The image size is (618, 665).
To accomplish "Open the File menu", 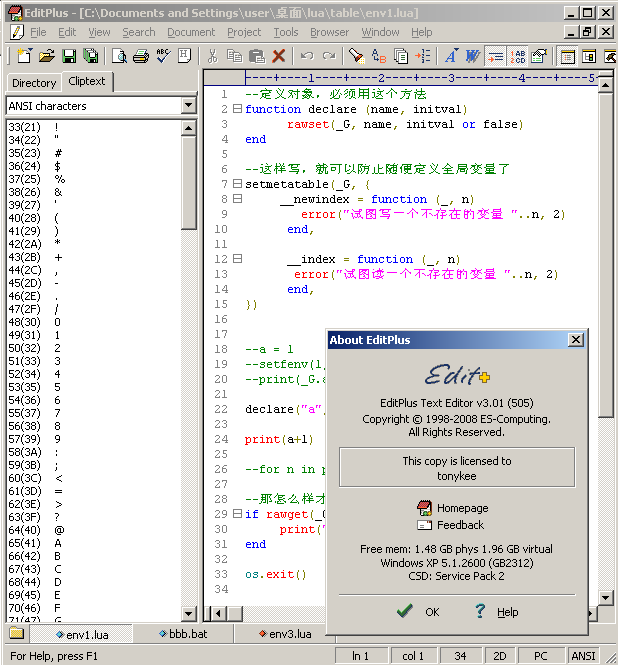I will coord(38,32).
